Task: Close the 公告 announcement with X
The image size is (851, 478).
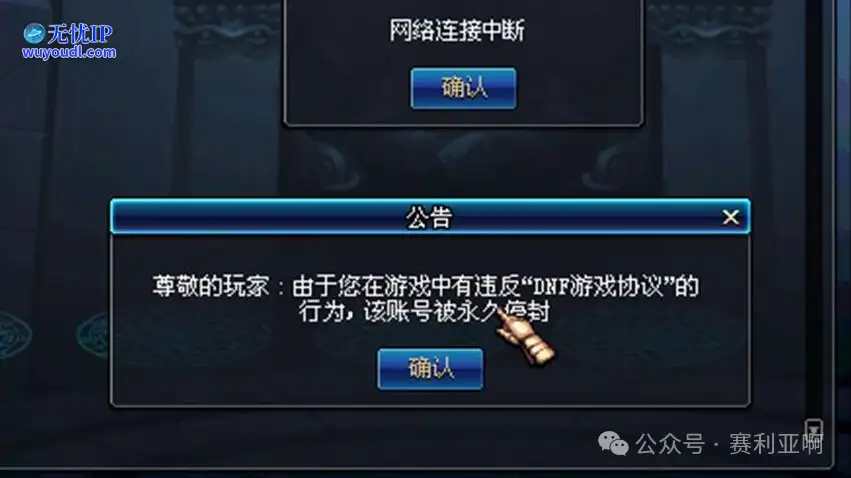Action: [731, 217]
